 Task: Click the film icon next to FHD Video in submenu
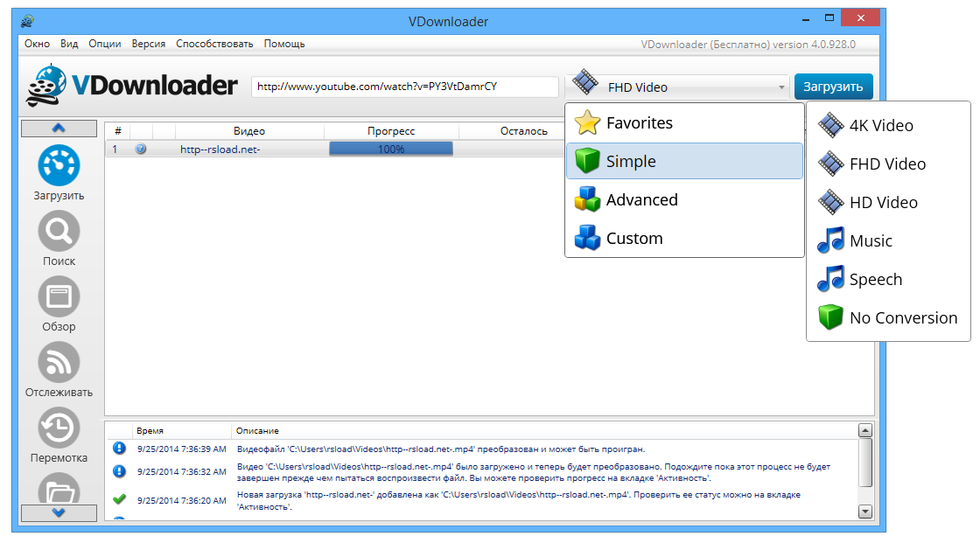click(830, 164)
